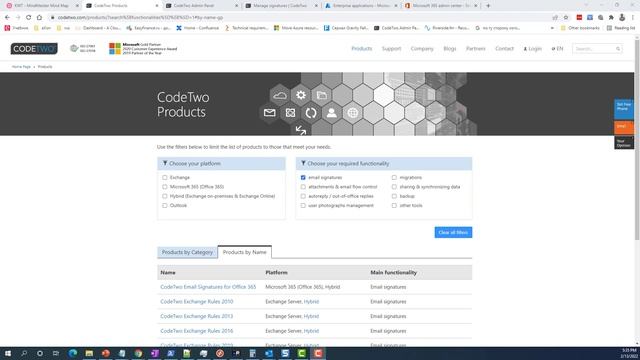The image size is (640, 360).
Task: Click the Microsoft Gold Partner badge
Action: point(143,49)
